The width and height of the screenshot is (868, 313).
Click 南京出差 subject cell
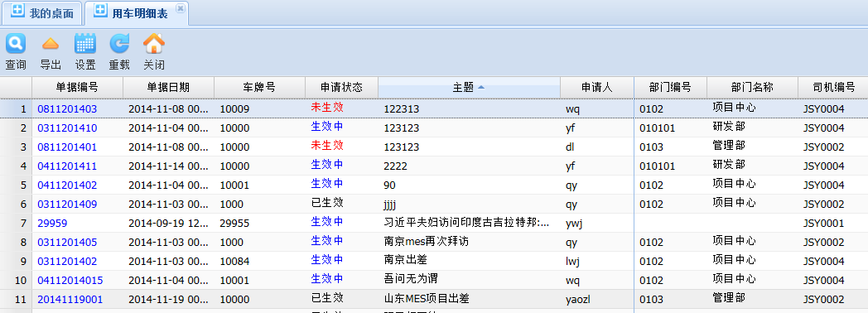(405, 259)
